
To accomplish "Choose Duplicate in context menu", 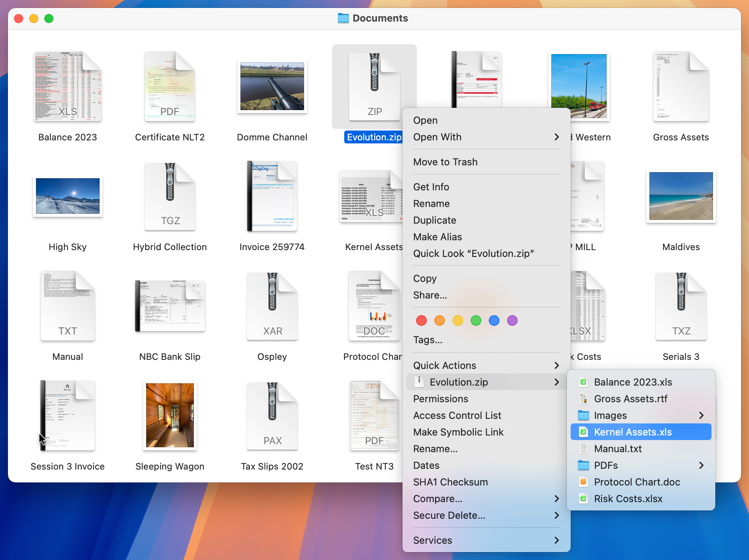I will [x=487, y=220].
